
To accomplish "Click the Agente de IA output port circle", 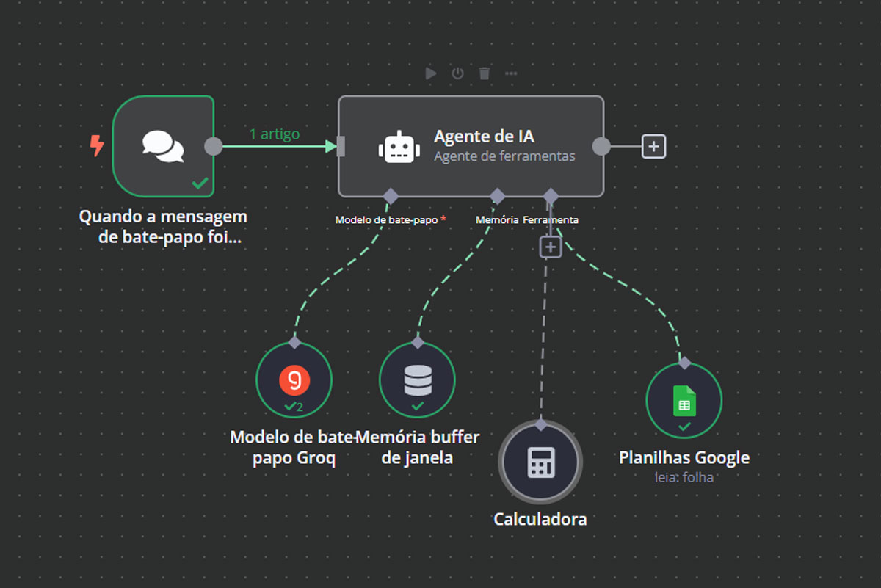I will [x=601, y=147].
